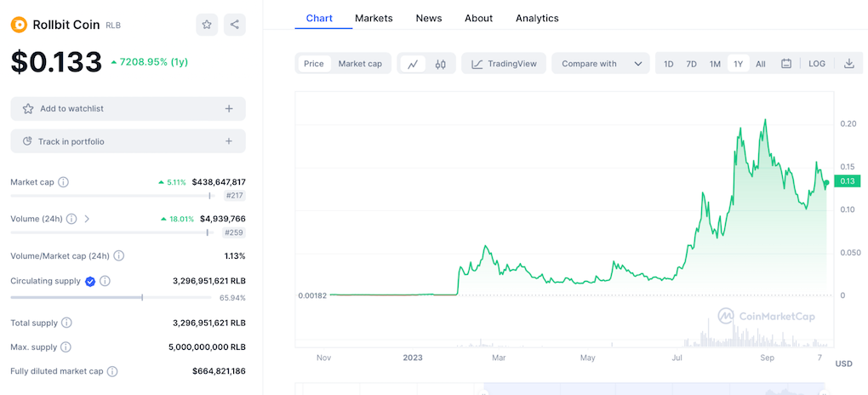Click the orange Rollbit Coin logo
868x395 pixels.
click(19, 25)
